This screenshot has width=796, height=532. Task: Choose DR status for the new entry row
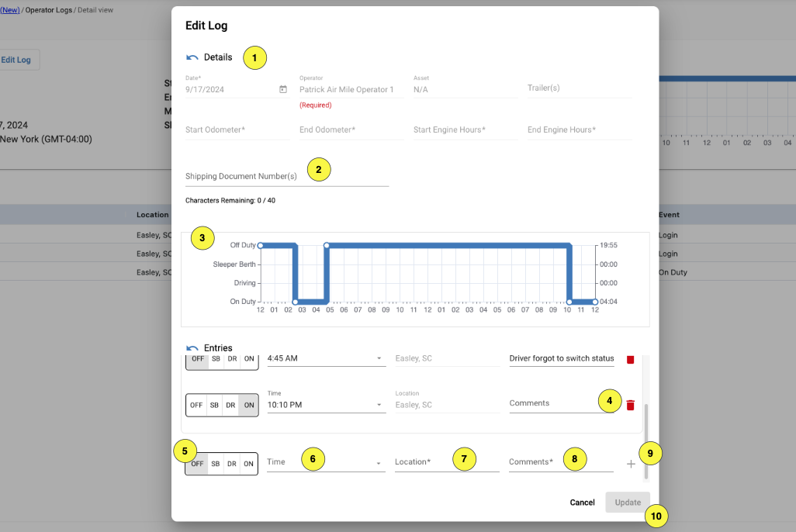point(232,464)
